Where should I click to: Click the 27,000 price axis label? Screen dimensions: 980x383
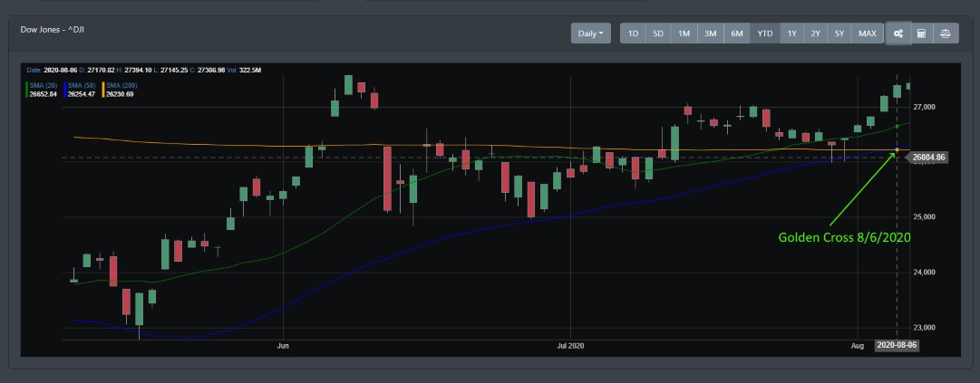pyautogui.click(x=924, y=107)
